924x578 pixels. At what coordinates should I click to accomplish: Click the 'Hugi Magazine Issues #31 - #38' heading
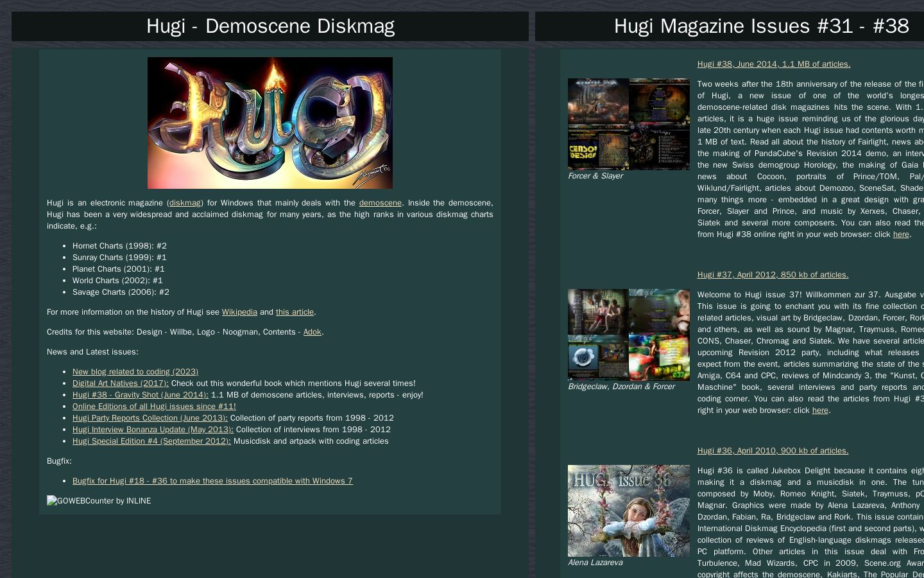click(x=762, y=26)
